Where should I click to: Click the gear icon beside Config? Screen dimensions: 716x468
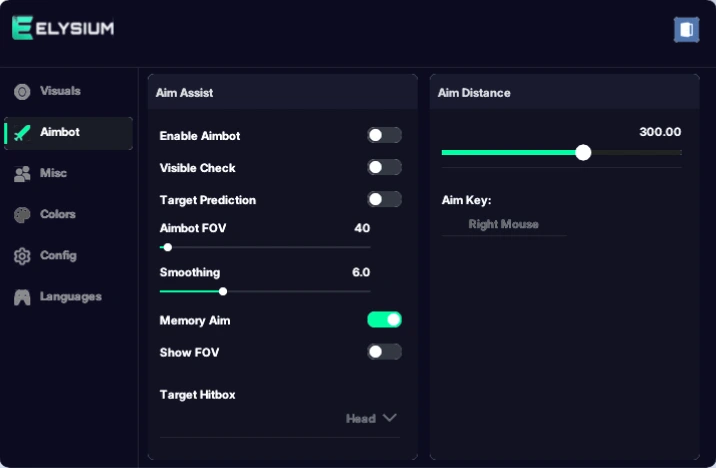(x=22, y=256)
